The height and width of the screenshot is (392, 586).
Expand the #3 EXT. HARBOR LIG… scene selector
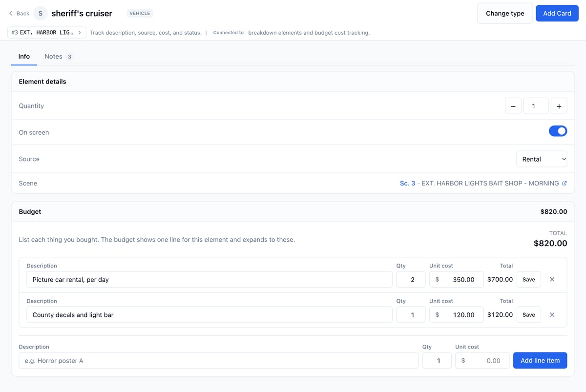point(47,33)
